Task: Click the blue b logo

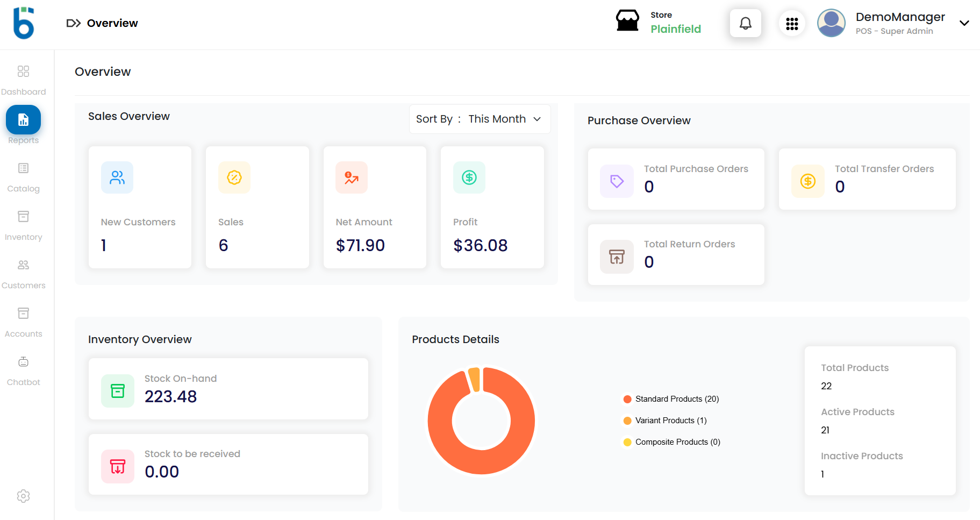Action: [x=24, y=23]
